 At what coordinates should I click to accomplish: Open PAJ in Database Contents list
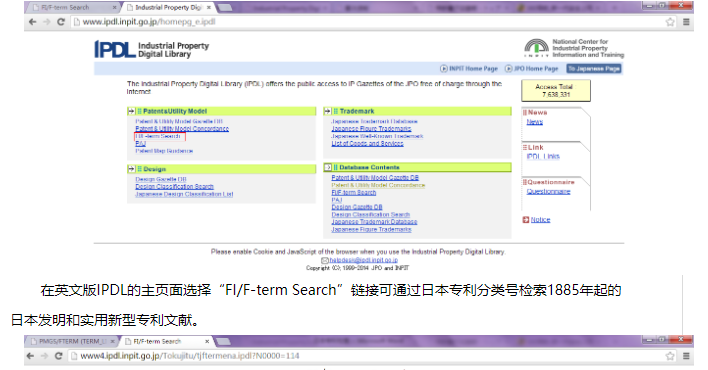(x=337, y=200)
